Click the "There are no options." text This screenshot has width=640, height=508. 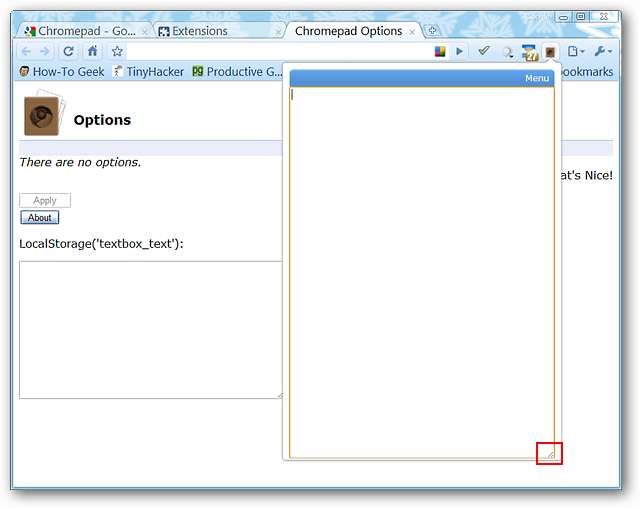[80, 162]
